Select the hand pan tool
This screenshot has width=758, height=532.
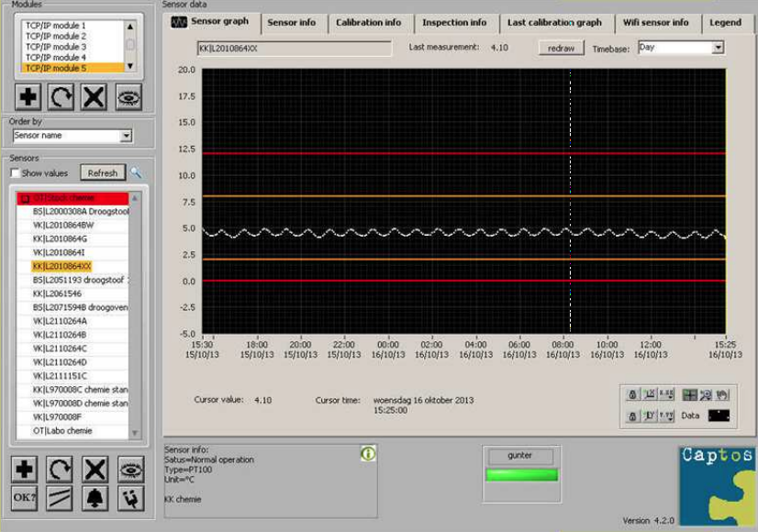pyautogui.click(x=721, y=394)
